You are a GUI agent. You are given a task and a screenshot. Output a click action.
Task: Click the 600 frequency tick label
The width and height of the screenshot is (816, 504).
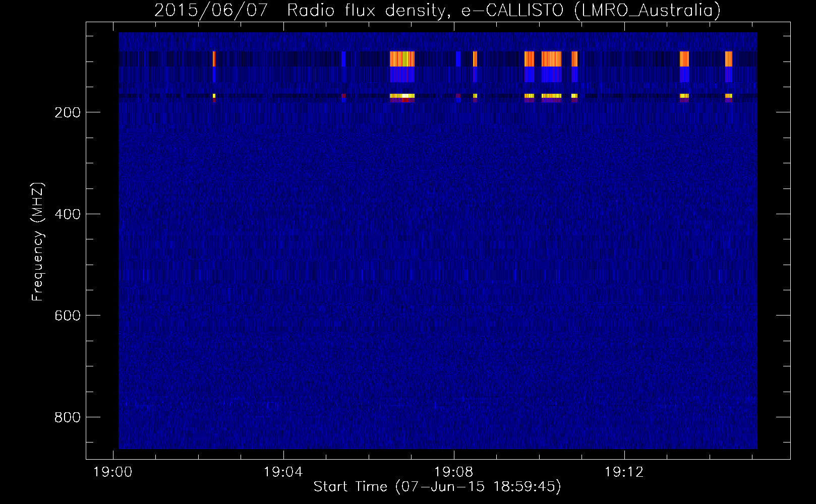pyautogui.click(x=67, y=316)
